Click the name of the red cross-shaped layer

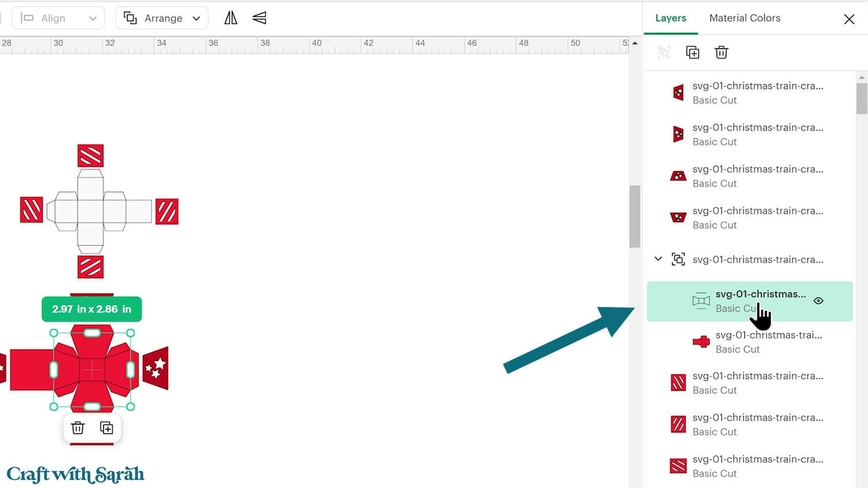[768, 335]
